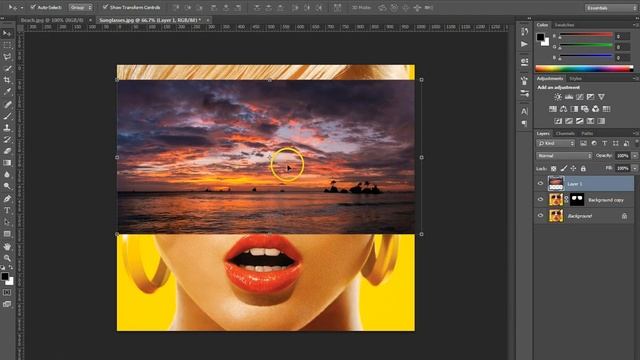Switch to the Styles tab
640x360 pixels.
(576, 78)
